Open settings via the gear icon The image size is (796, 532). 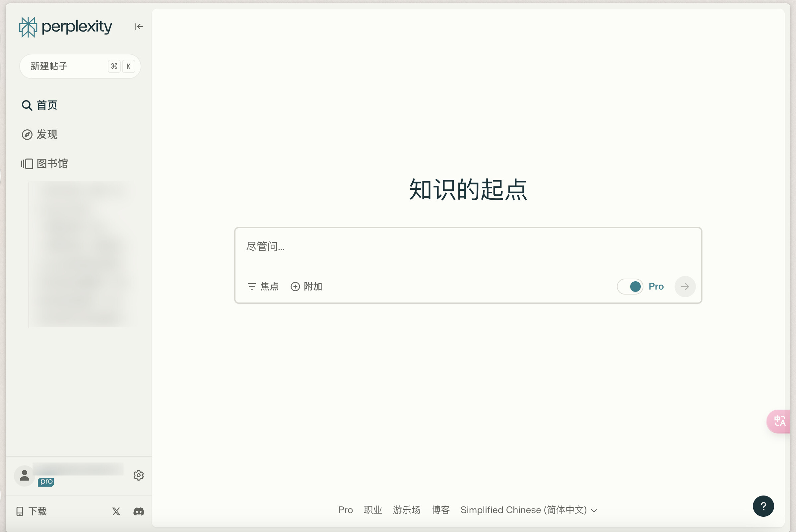point(138,475)
